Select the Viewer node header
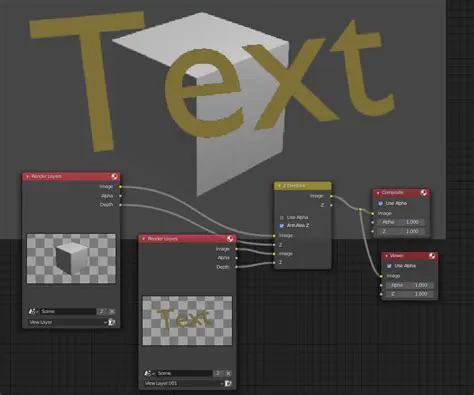 410,256
